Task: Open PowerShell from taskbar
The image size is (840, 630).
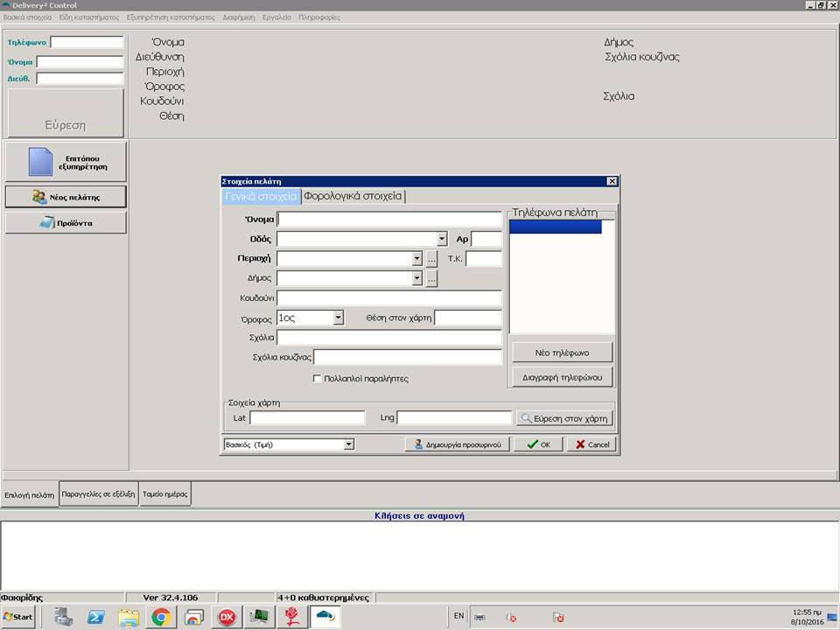Action: coord(96,617)
